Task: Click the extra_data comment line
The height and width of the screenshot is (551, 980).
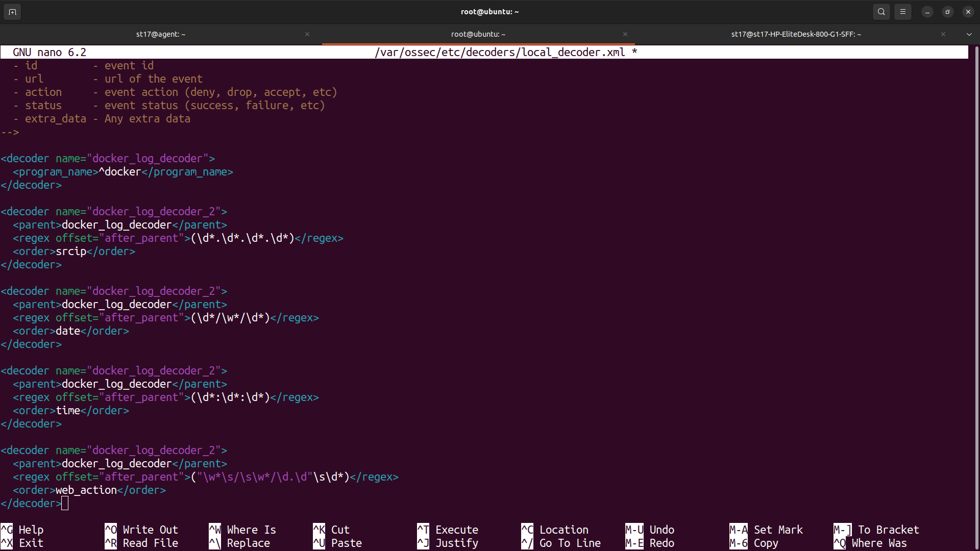Action: point(102,118)
